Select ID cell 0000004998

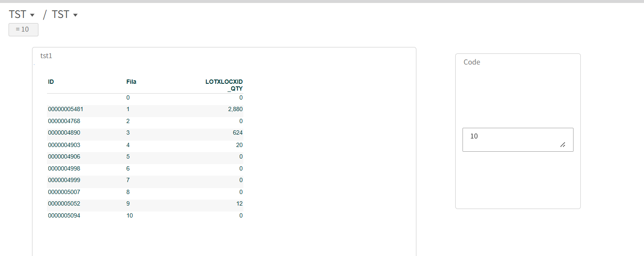coord(64,168)
